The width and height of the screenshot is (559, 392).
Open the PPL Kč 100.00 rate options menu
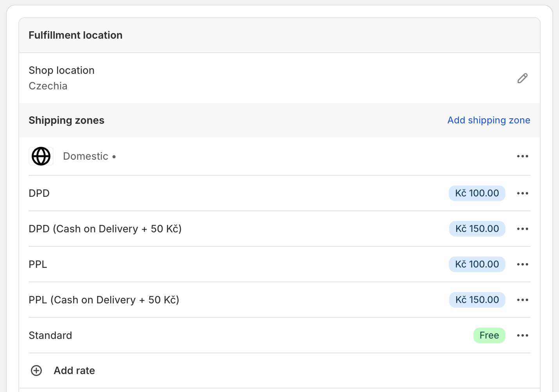[522, 264]
